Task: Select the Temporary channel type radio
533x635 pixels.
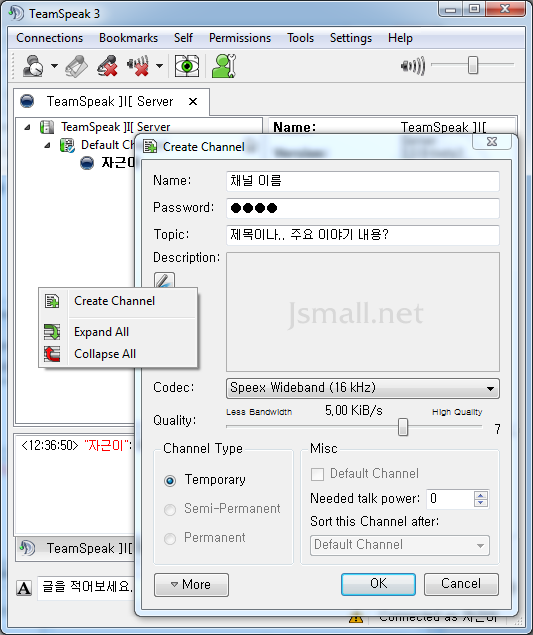Action: (x=170, y=481)
